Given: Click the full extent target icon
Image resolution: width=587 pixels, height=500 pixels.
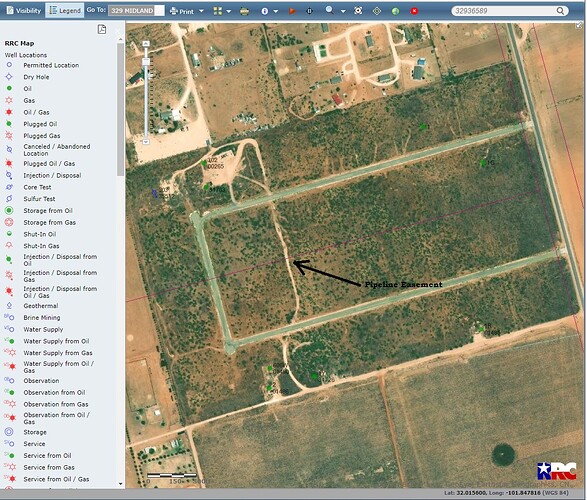Looking at the screenshot, I should (358, 11).
